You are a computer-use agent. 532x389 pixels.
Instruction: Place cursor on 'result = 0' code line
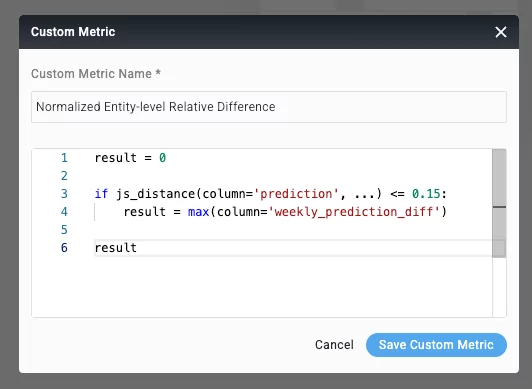click(x=130, y=158)
